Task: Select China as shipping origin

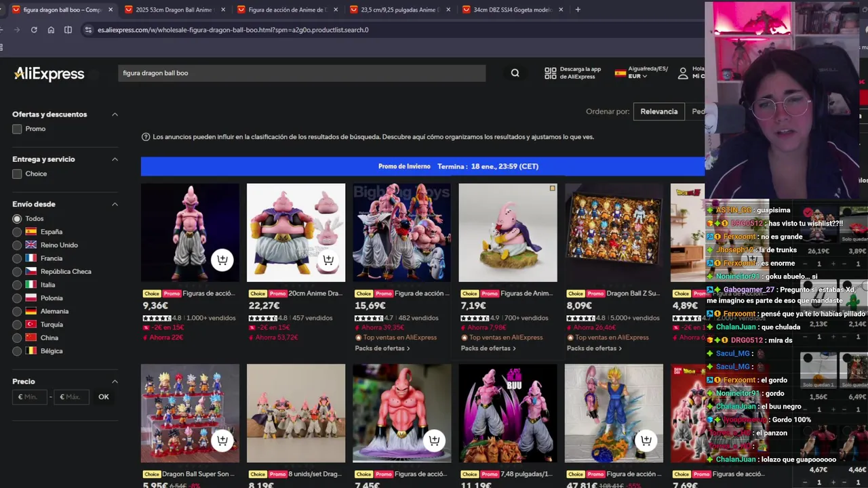Action: [17, 338]
